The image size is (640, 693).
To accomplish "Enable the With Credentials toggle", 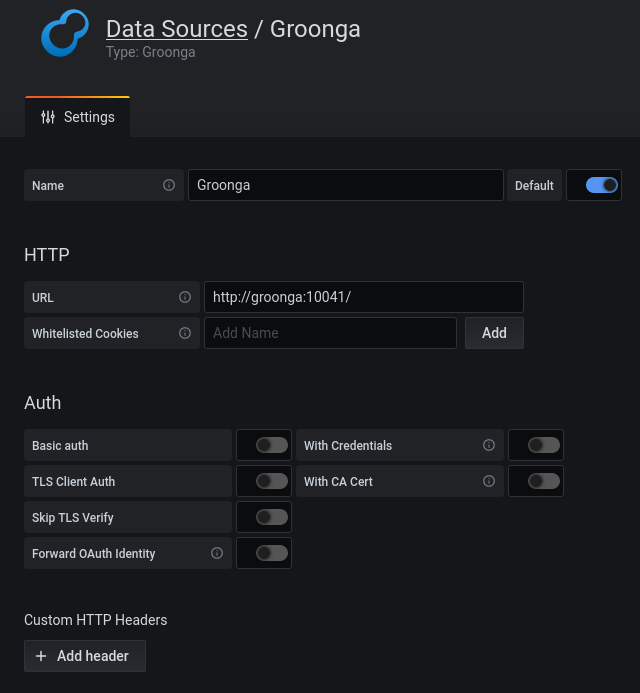I will click(544, 445).
